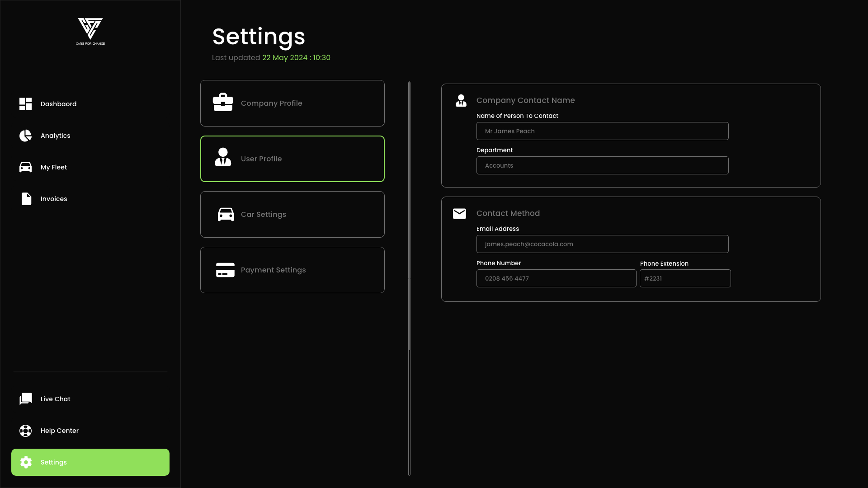
Task: Click the Department input field
Action: click(602, 165)
